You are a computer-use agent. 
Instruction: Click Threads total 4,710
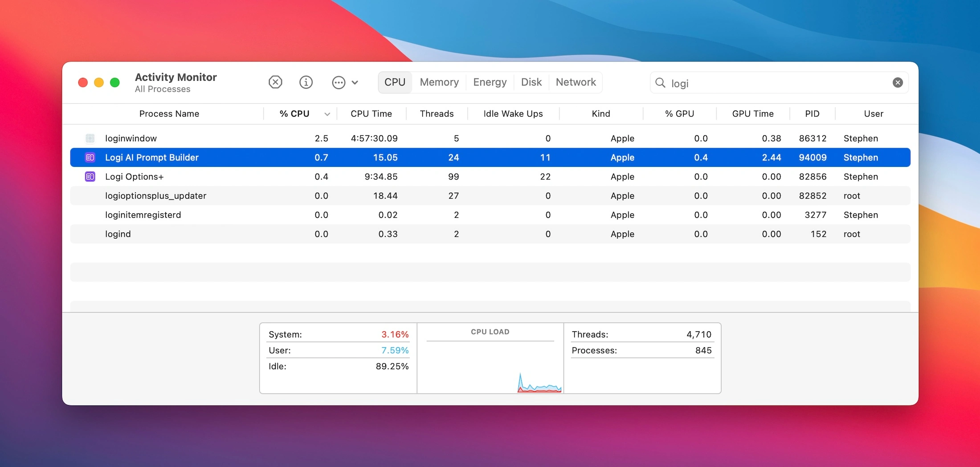pyautogui.click(x=699, y=334)
